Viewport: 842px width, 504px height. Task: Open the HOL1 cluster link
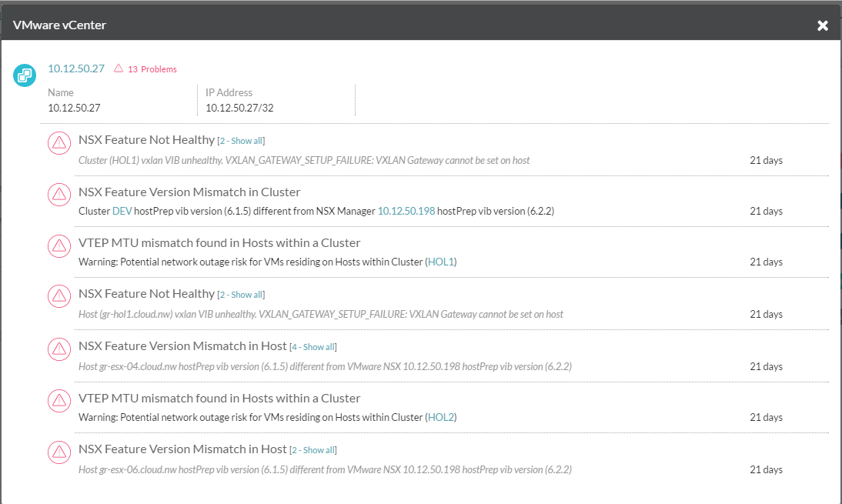pos(441,262)
